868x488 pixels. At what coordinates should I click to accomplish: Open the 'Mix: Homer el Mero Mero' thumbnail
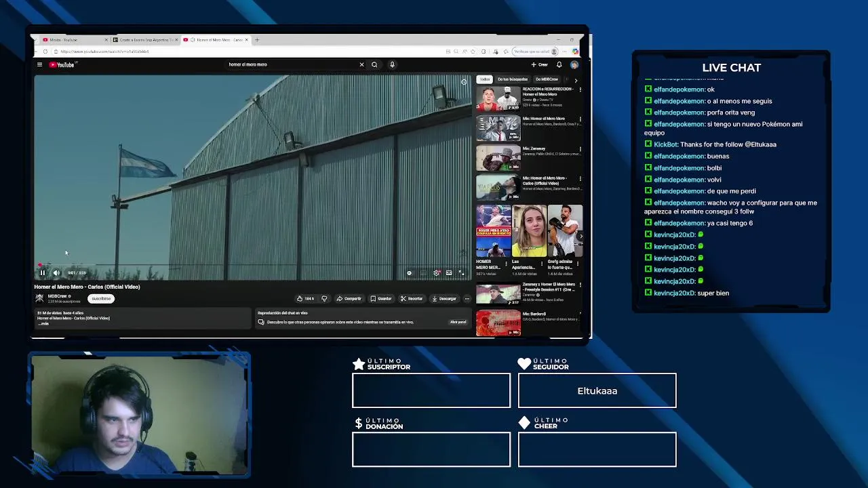click(x=498, y=128)
